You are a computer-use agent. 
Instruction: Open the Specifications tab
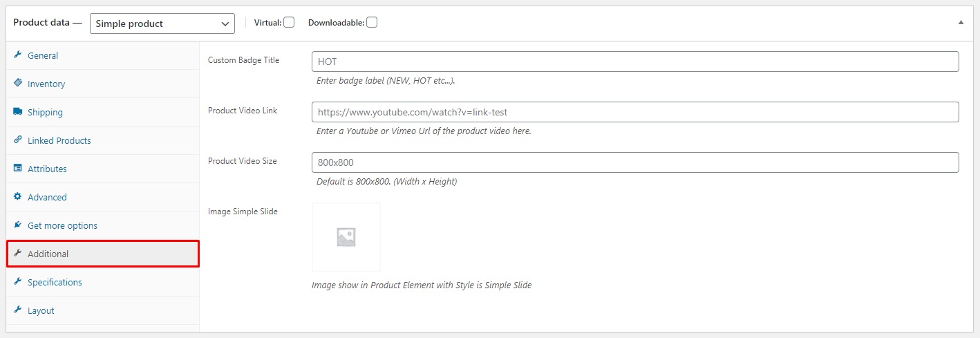click(x=103, y=282)
